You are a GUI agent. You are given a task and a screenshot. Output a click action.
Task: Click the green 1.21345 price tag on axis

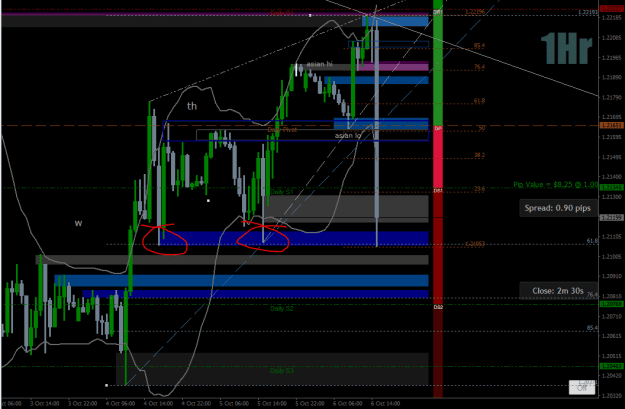tap(611, 187)
